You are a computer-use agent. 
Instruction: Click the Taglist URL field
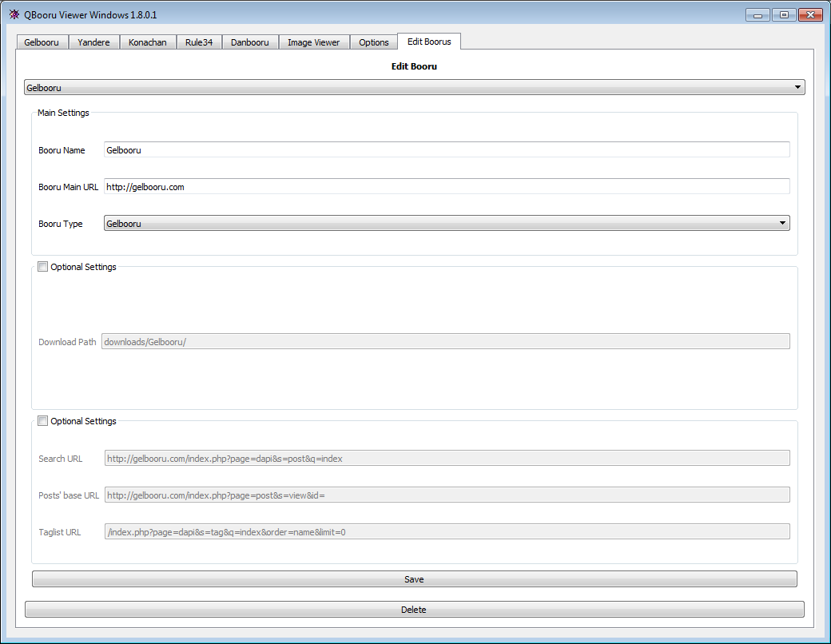click(x=447, y=531)
